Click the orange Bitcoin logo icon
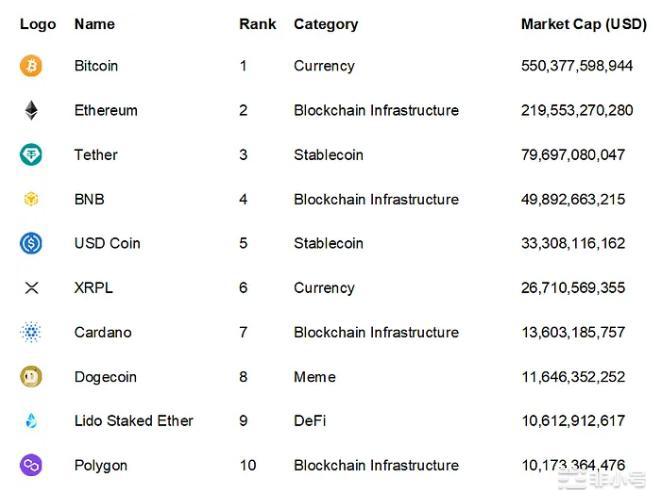654x498 pixels. [31, 66]
